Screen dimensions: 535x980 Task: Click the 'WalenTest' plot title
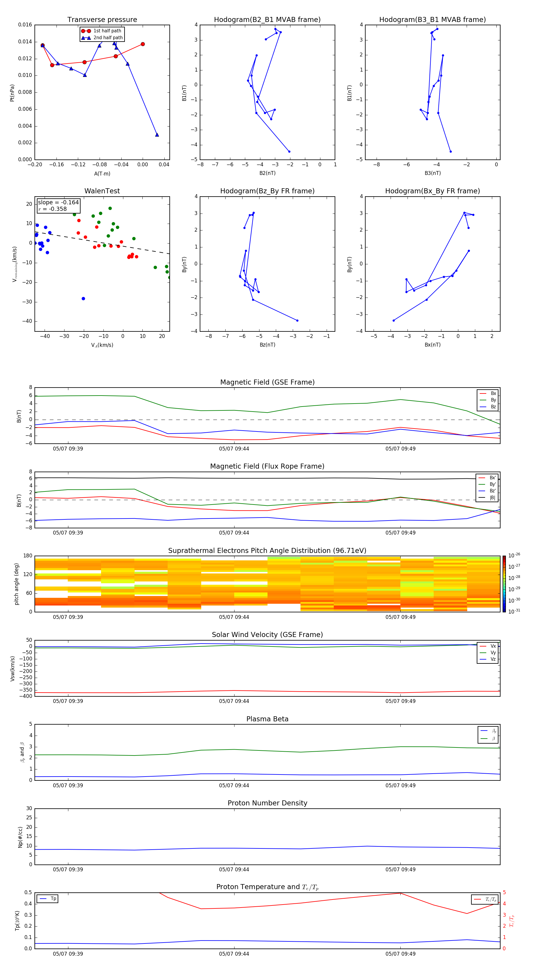pyautogui.click(x=102, y=191)
